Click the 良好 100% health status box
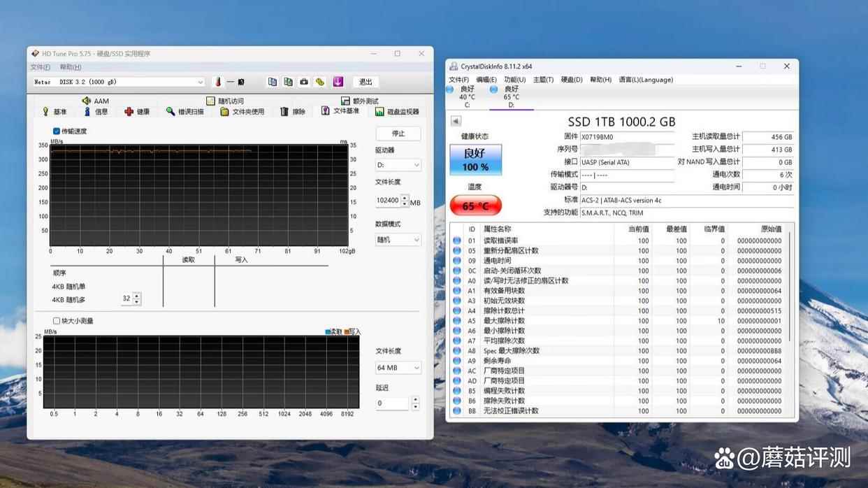Image resolution: width=868 pixels, height=488 pixels. pyautogui.click(x=475, y=159)
